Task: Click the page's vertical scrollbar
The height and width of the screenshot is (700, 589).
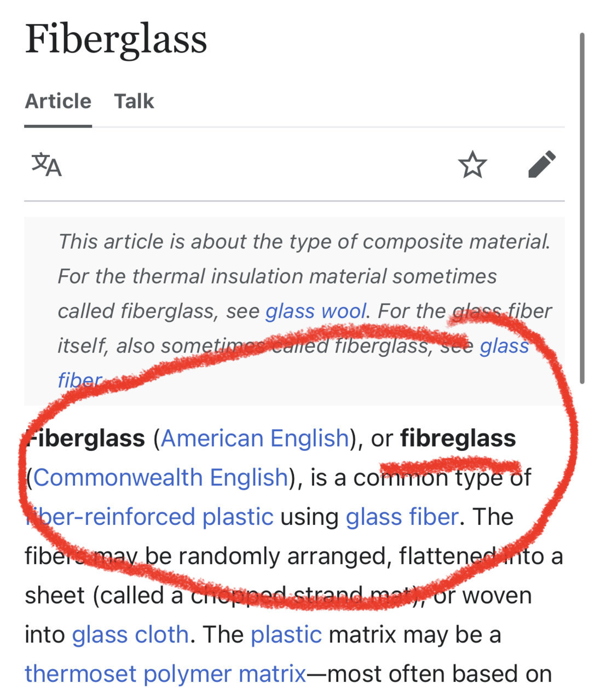Action: pos(582,208)
